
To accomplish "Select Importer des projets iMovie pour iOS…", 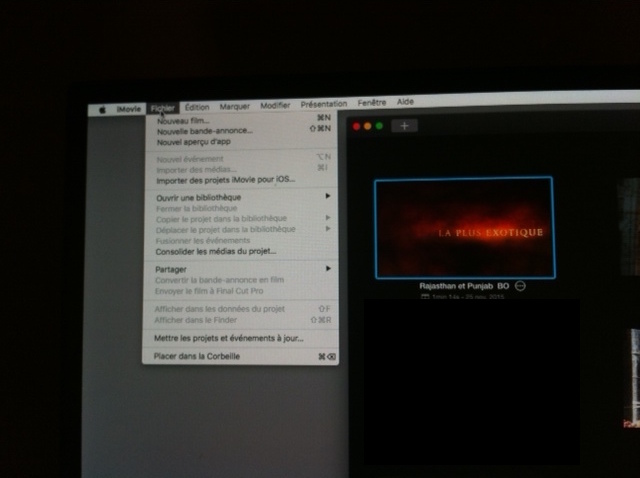I will (242, 180).
